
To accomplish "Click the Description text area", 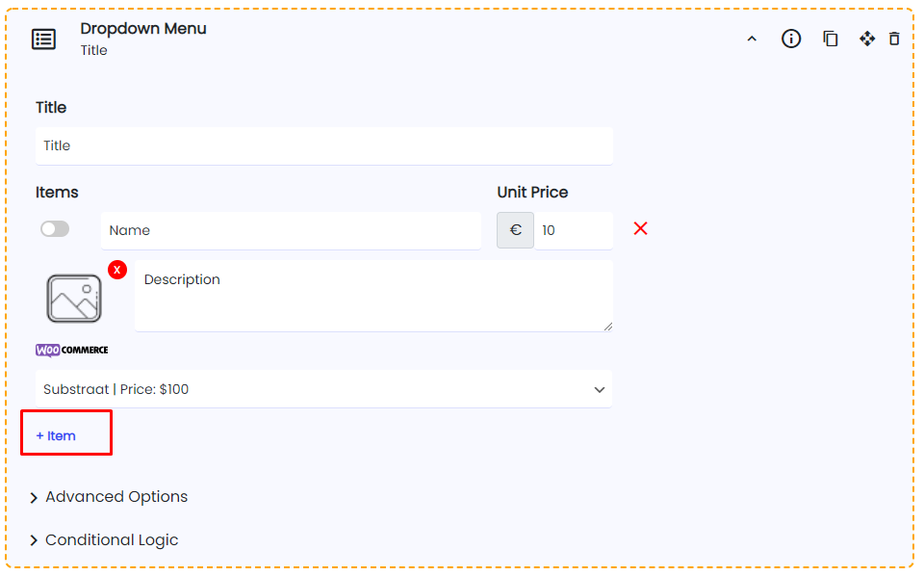I will tap(373, 296).
